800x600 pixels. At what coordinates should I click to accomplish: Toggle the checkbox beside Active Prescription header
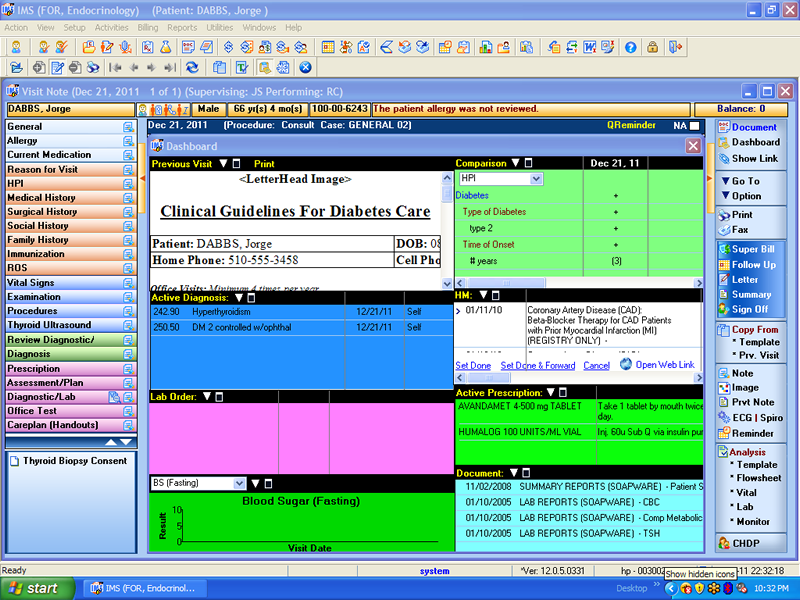click(563, 392)
